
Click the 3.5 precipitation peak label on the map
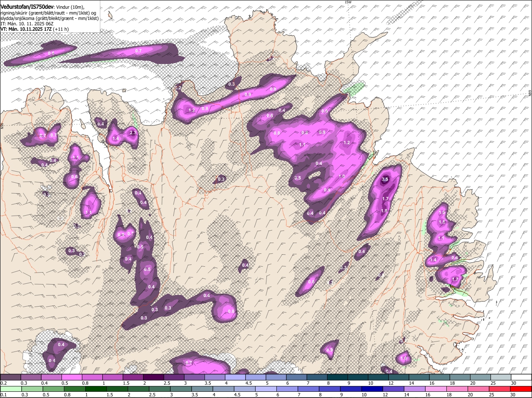[385, 179]
